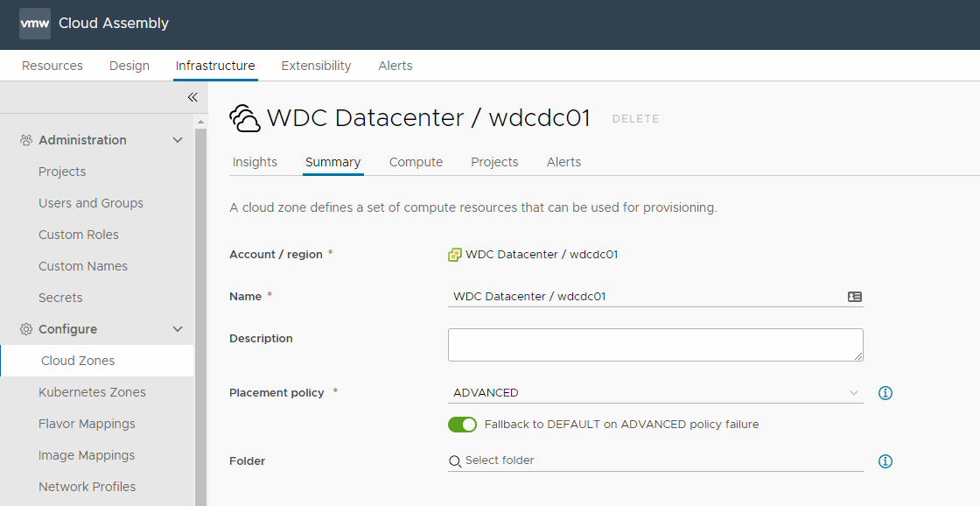
Task: Click the card icon in Name field
Action: (855, 297)
